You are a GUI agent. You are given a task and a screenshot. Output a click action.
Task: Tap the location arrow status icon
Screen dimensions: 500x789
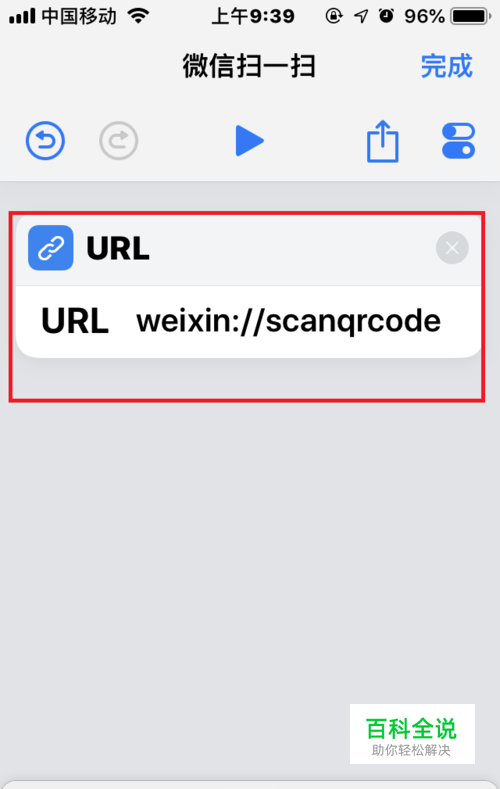(x=361, y=17)
